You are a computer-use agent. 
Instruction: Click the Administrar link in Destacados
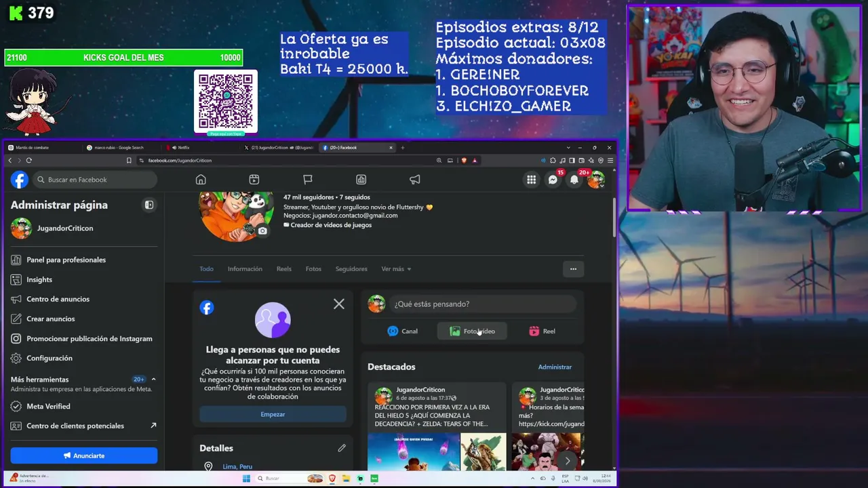[555, 367]
